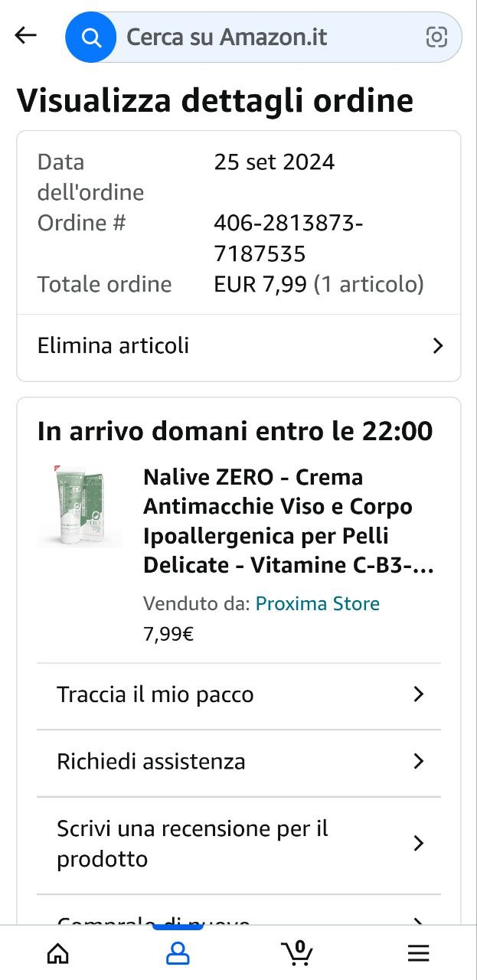Tap chevron next to Richiedi assistenza
The image size is (477, 980).
point(418,762)
